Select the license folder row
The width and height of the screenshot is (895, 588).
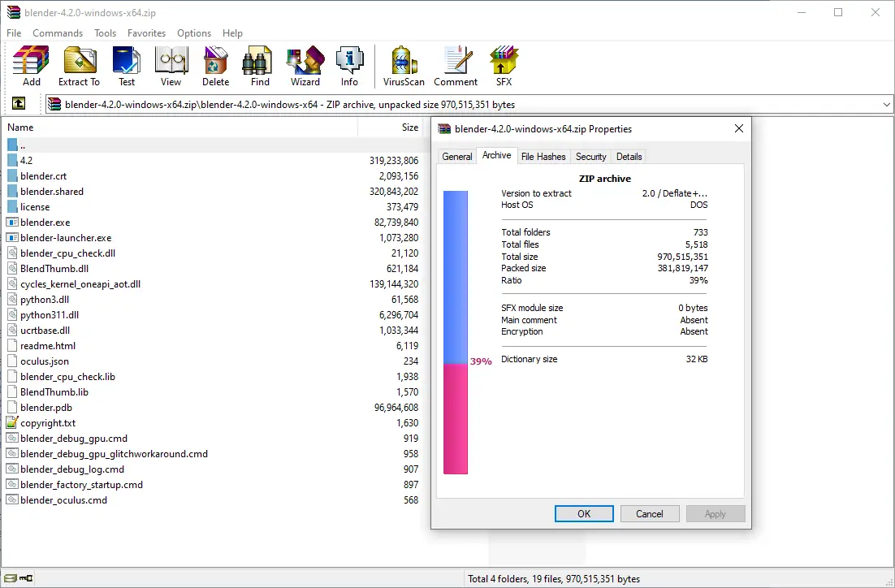(x=213, y=206)
